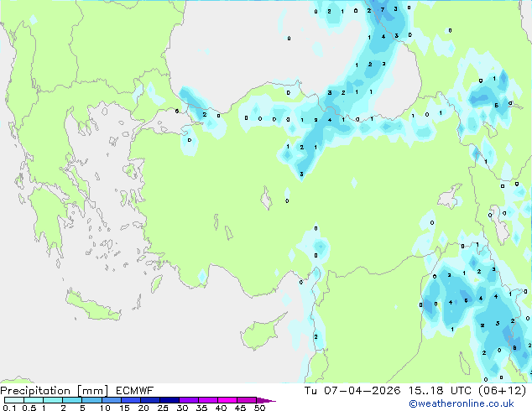532x411 pixels.
Task: Click the '30' legend scale label
Action: [x=182, y=408]
